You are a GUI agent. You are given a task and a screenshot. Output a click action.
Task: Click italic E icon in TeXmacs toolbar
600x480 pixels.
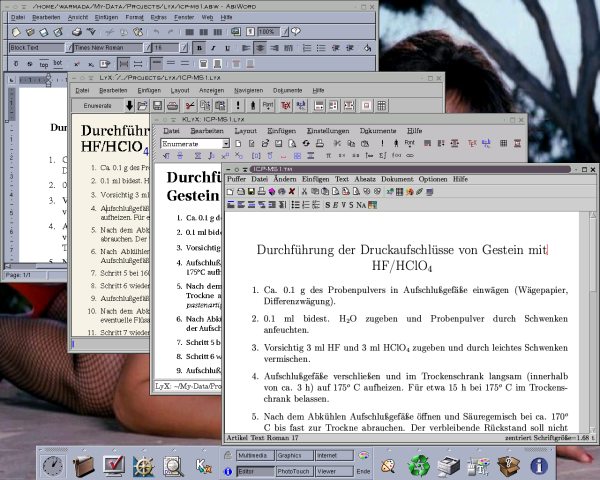pos(335,205)
